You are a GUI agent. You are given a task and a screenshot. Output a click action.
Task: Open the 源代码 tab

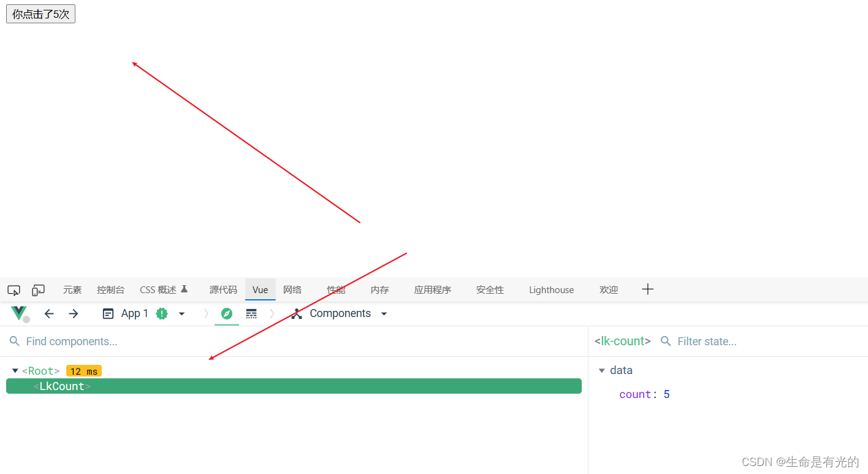pyautogui.click(x=223, y=290)
